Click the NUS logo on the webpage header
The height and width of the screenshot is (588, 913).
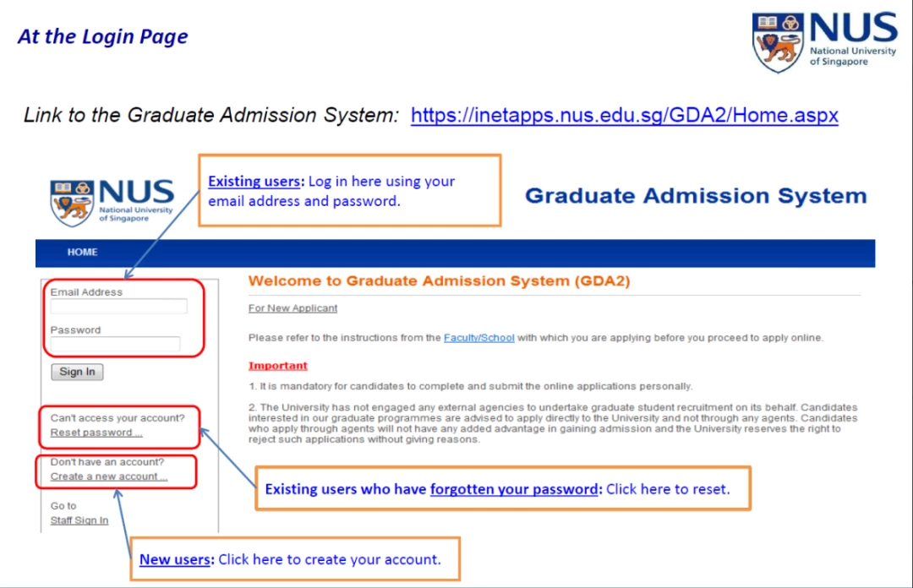click(x=112, y=202)
